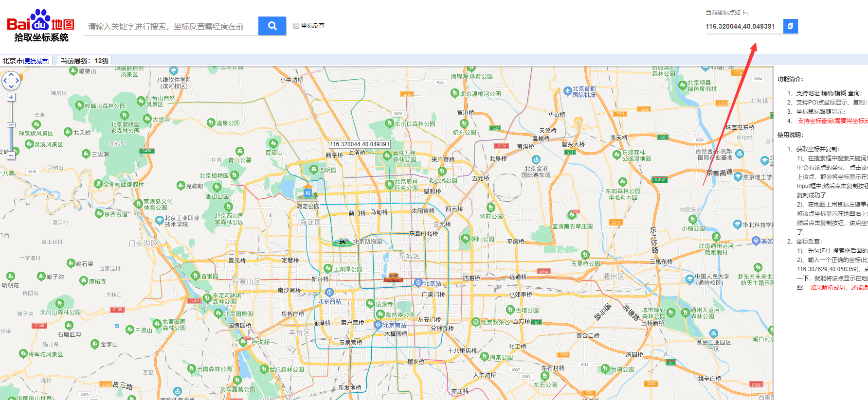Click the "海淀区" district label
The height and width of the screenshot is (400, 868).
point(310,222)
